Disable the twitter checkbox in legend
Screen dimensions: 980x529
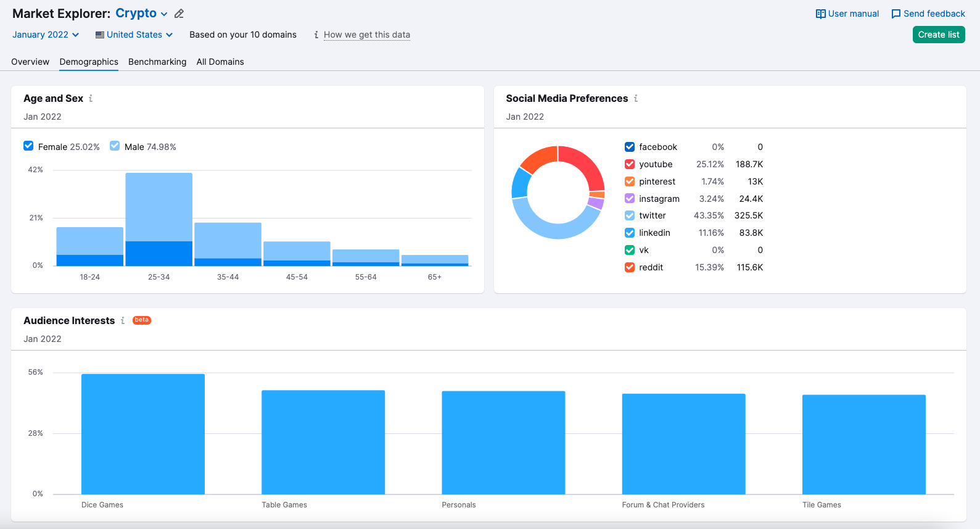630,215
